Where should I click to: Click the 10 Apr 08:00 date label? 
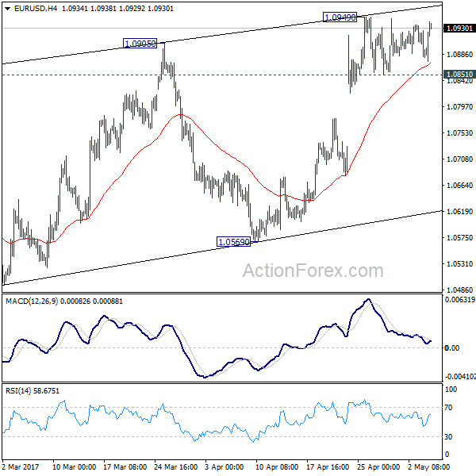tap(277, 466)
